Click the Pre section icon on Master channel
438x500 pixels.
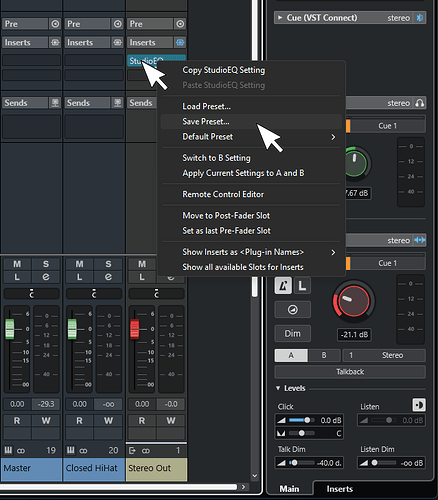pos(55,24)
